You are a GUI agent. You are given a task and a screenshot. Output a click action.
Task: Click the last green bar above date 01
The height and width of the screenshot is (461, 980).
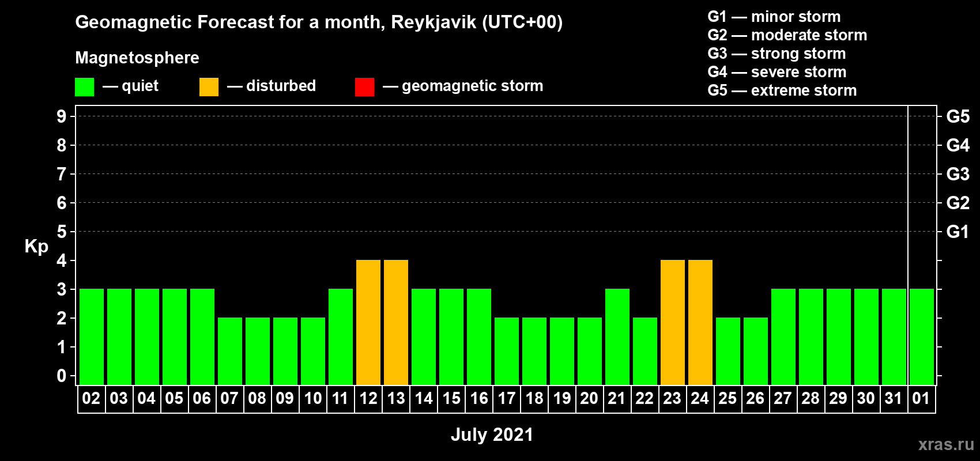[922, 337]
